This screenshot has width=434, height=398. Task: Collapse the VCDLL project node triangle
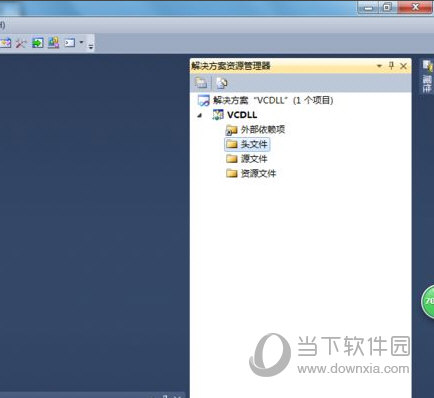(200, 115)
